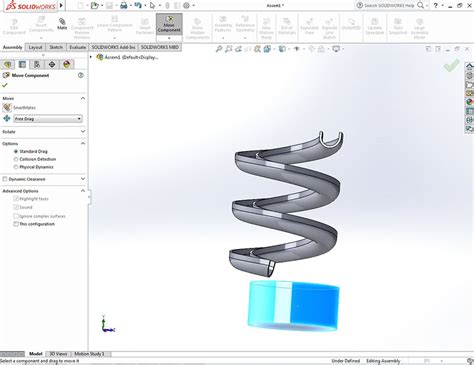Click the Exploded View tool
474x365 pixels.
(309, 27)
